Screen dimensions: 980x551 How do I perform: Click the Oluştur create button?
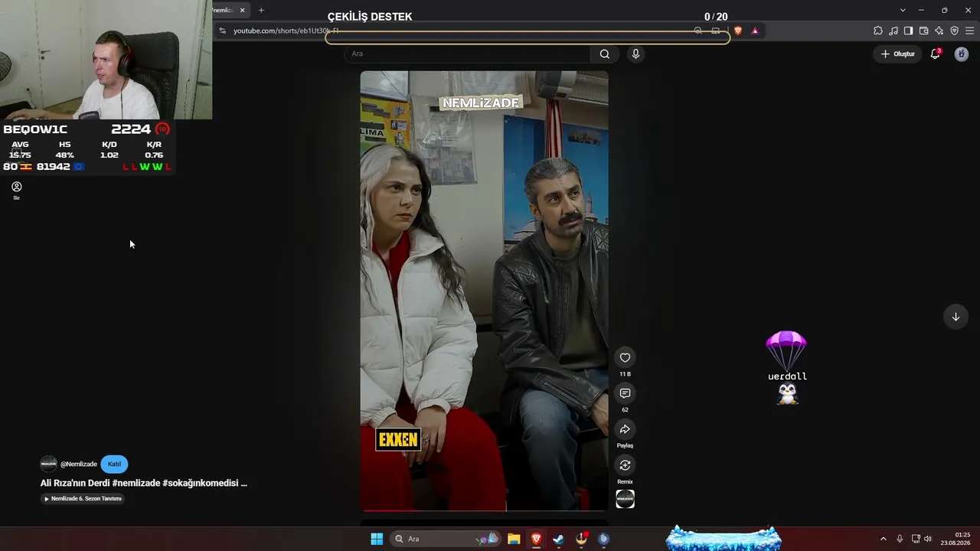tap(897, 54)
